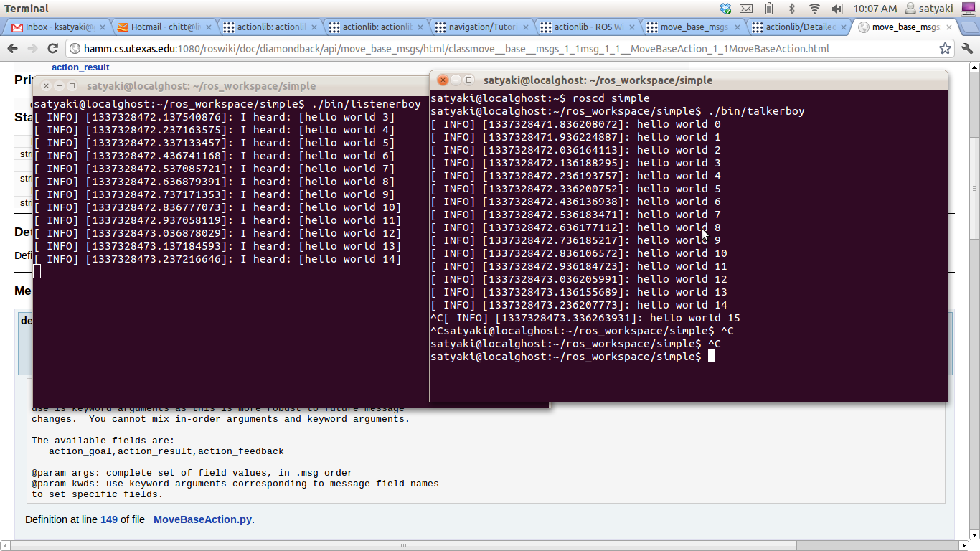Bookmark this page with the star icon
980x551 pixels.
tap(946, 49)
